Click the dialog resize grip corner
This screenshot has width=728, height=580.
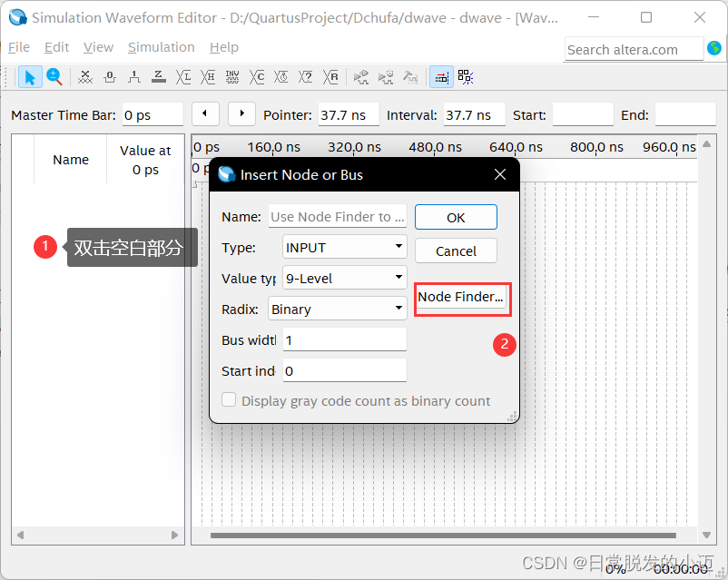pos(512,417)
